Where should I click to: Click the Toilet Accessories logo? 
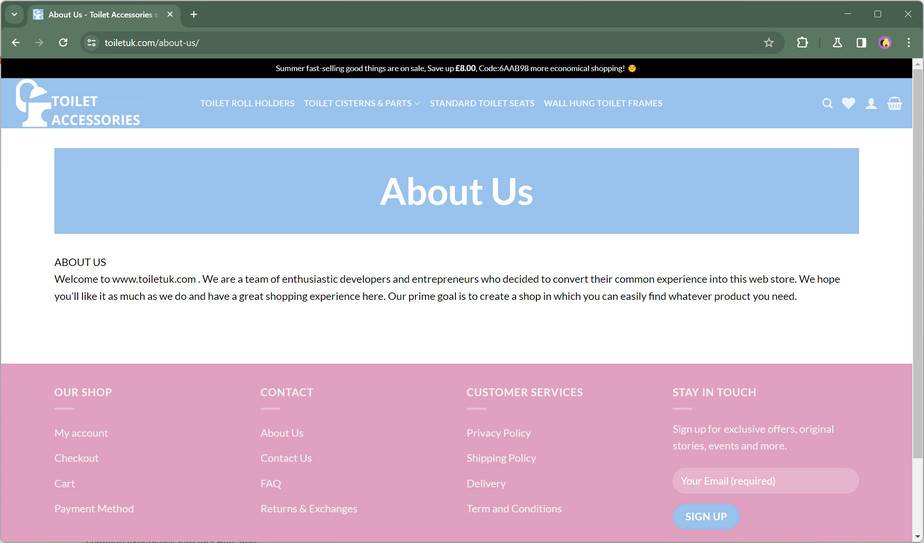point(78,103)
